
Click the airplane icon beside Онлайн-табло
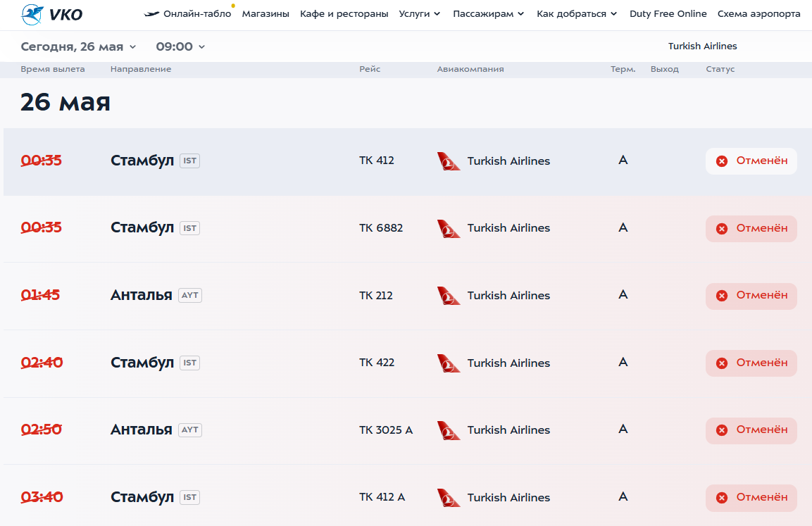tap(151, 14)
